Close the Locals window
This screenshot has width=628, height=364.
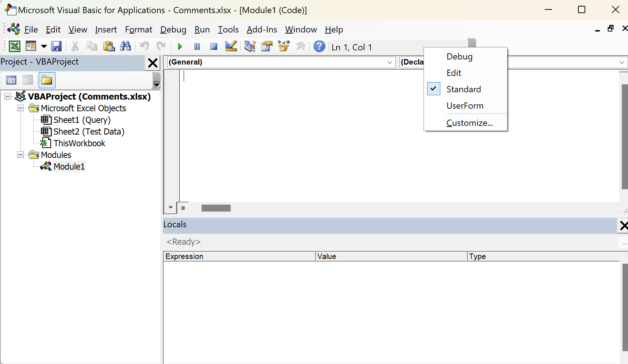click(x=624, y=226)
